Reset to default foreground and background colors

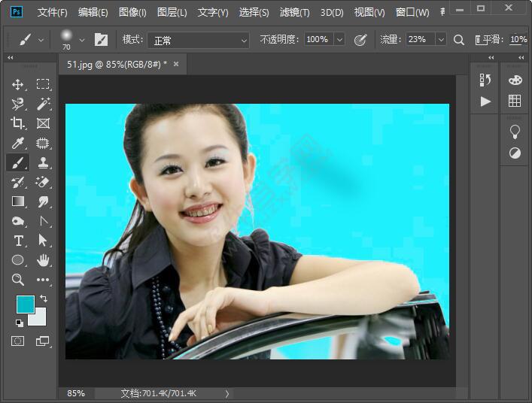point(19,323)
